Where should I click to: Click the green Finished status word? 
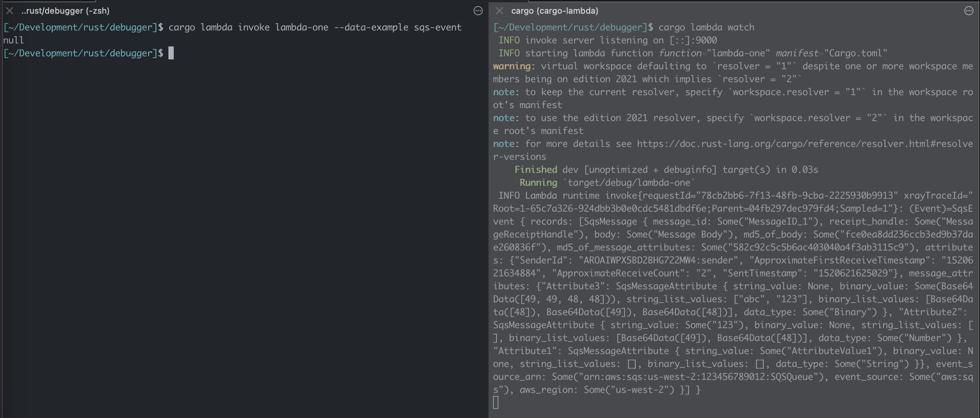tap(535, 170)
